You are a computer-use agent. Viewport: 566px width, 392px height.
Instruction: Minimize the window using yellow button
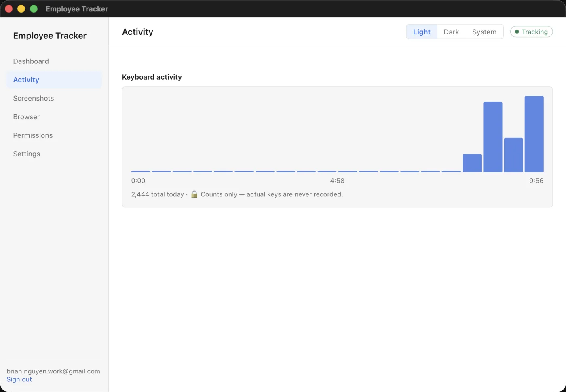point(21,9)
